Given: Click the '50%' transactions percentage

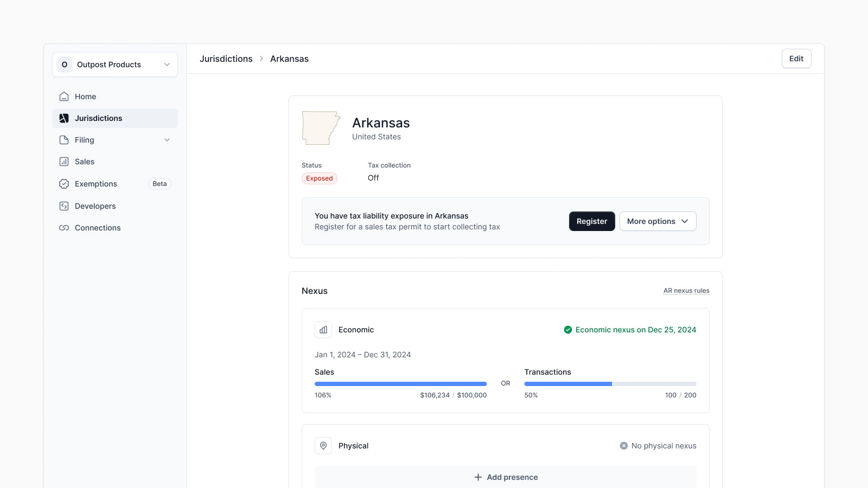Looking at the screenshot, I should [531, 395].
